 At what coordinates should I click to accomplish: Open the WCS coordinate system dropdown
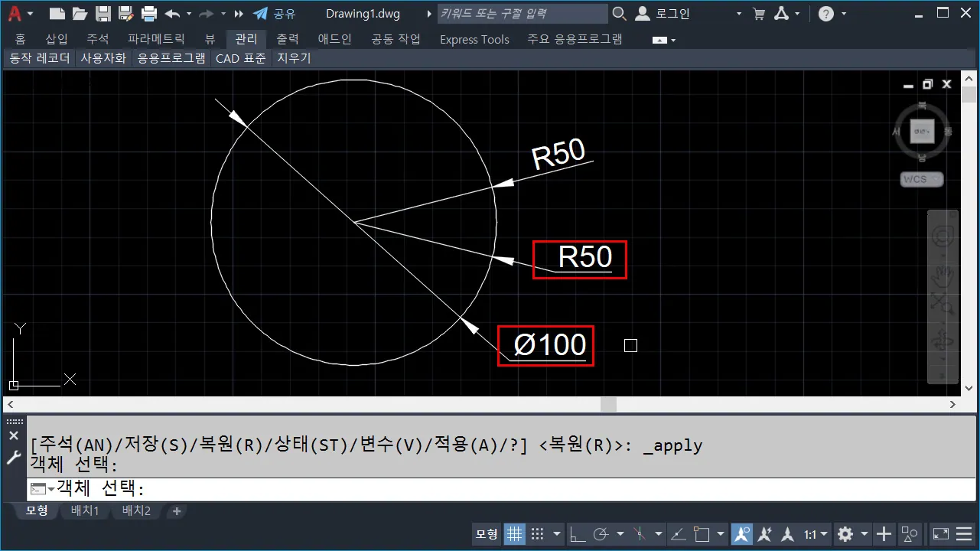click(x=921, y=179)
